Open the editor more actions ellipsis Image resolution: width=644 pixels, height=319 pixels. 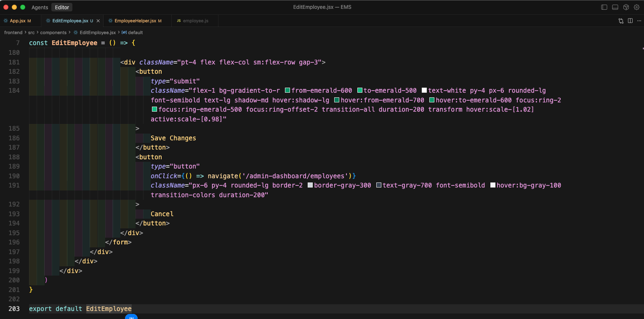click(x=639, y=21)
